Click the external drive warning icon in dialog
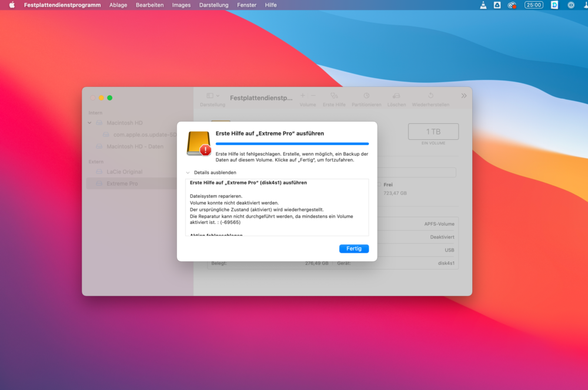 coord(199,143)
